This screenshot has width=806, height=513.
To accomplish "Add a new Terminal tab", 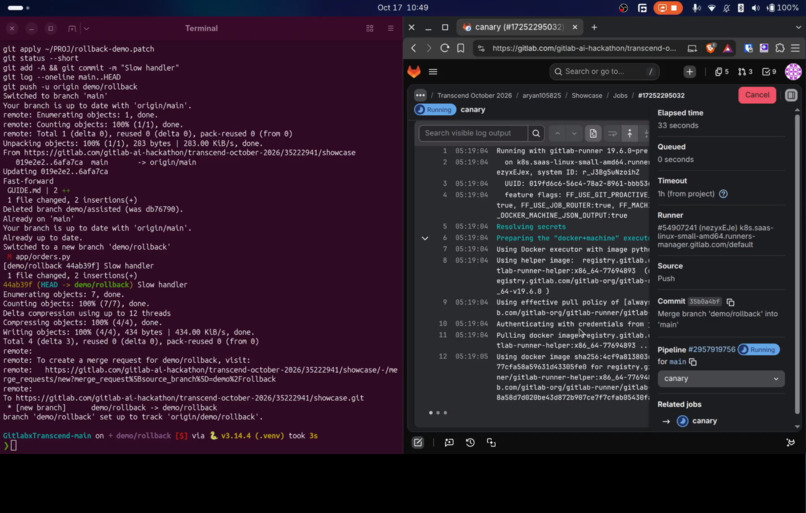I will (x=72, y=28).
